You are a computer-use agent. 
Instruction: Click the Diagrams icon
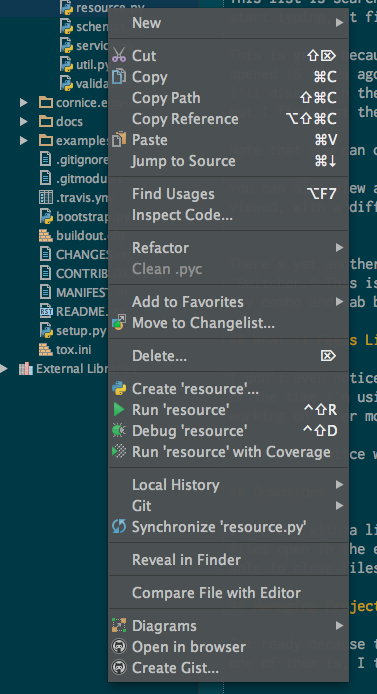tap(119, 625)
